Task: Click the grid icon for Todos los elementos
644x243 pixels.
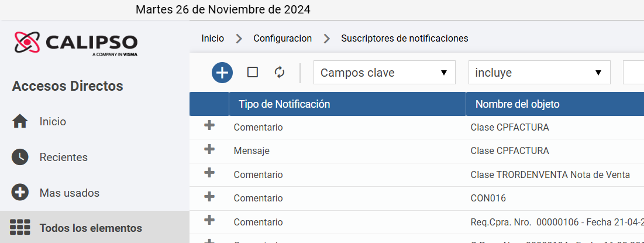Action: [20, 227]
